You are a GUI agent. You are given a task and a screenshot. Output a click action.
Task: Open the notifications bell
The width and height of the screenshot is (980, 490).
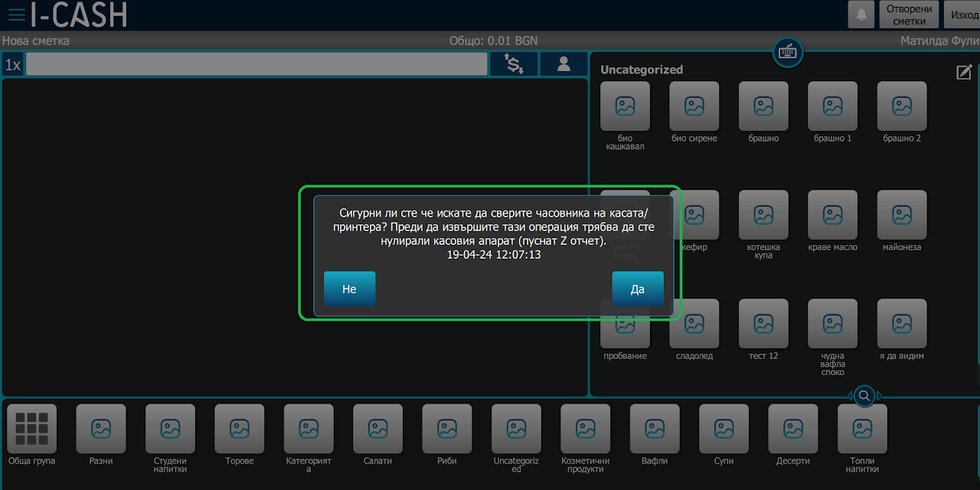coord(861,15)
